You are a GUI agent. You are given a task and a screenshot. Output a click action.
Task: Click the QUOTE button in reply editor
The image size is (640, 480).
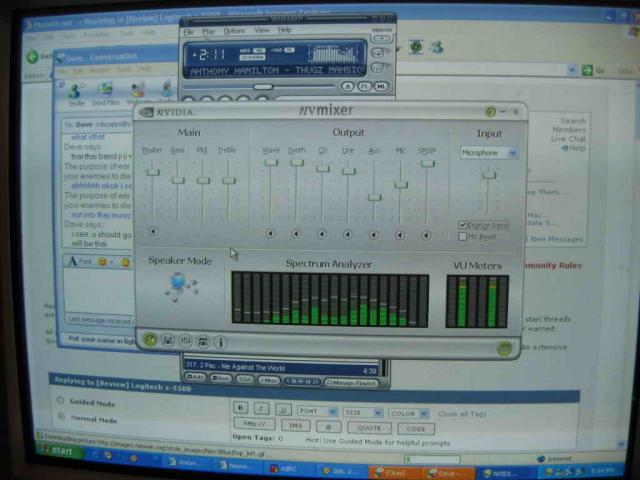(369, 428)
